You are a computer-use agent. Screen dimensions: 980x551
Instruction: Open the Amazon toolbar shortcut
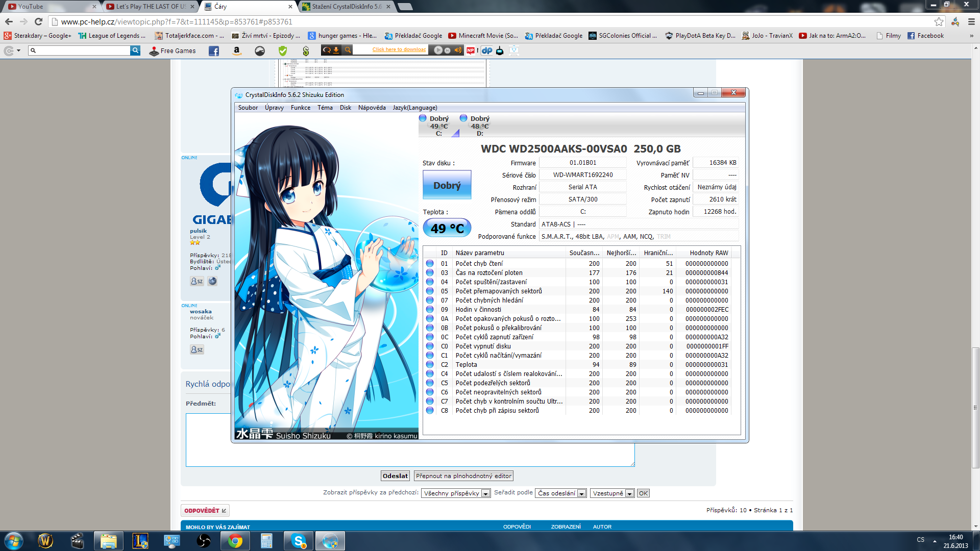[236, 51]
